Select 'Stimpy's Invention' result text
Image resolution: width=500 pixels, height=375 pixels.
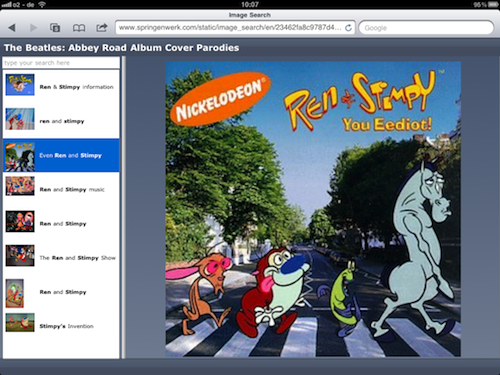click(x=66, y=326)
